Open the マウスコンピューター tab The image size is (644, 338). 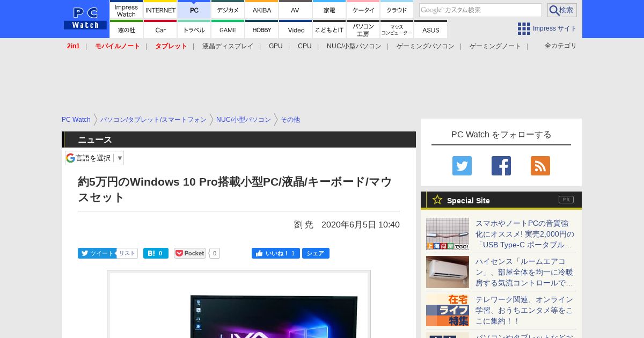397,29
